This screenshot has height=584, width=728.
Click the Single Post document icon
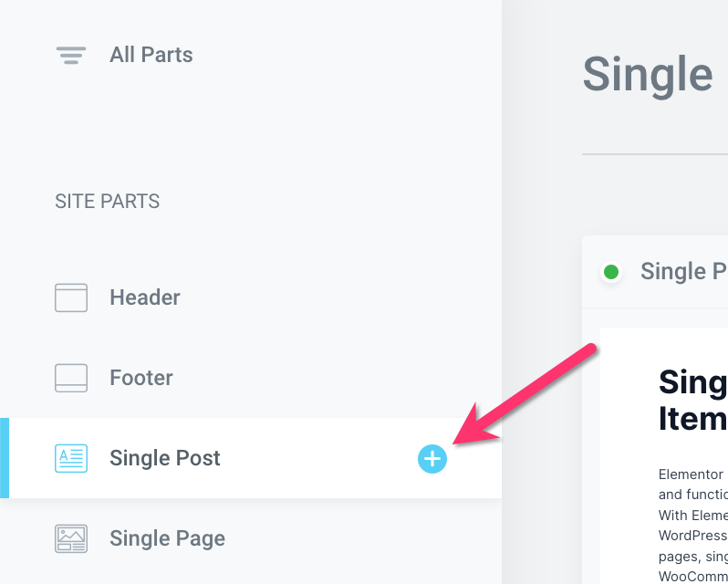click(71, 458)
